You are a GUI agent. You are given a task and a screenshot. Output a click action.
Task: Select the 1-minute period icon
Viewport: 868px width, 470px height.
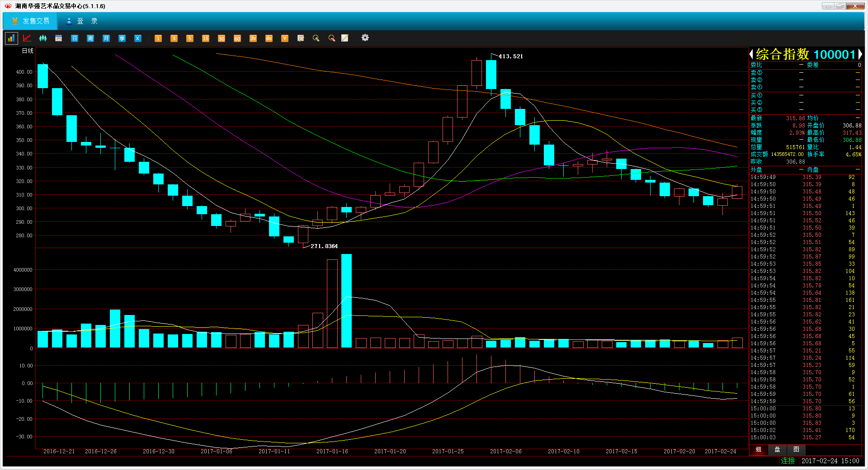click(x=158, y=38)
